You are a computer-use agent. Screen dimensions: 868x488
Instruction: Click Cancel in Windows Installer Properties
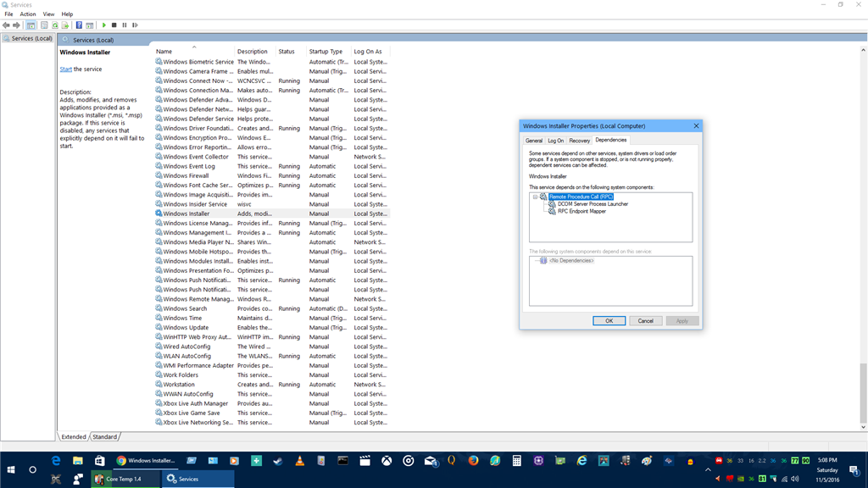pos(645,321)
